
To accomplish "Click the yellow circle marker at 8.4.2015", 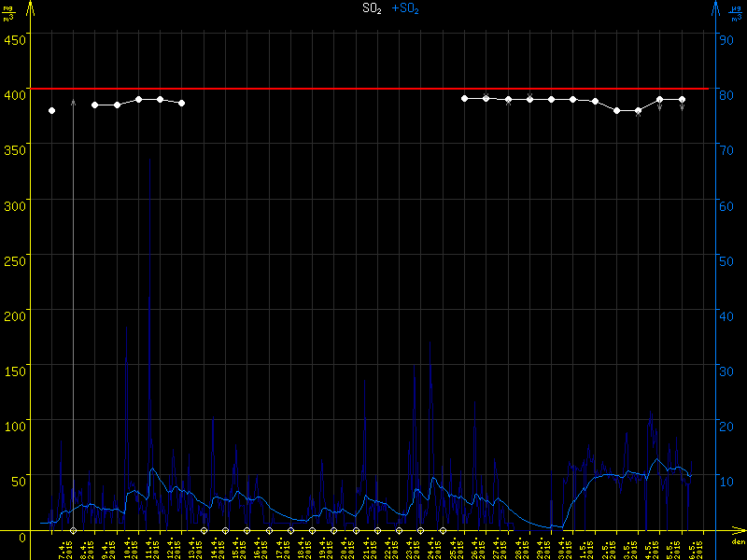I will 74,530.
